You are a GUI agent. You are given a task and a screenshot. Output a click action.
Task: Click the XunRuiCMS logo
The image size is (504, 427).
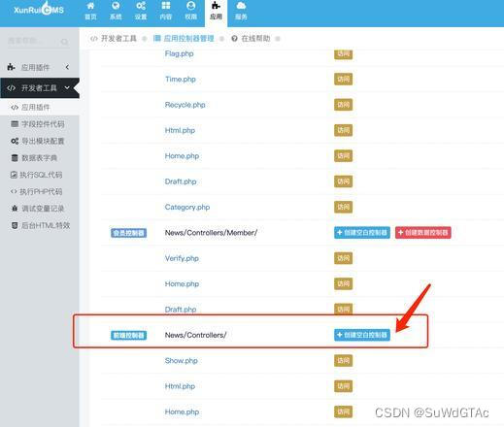click(x=39, y=9)
